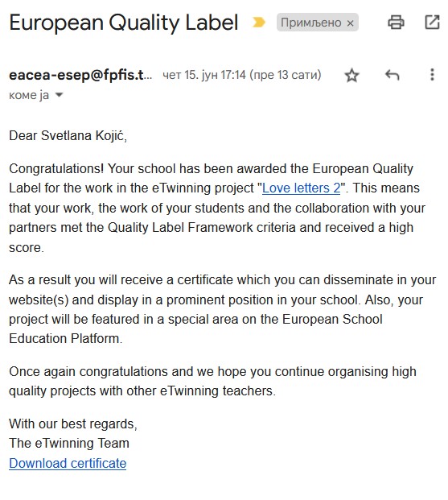Click the paragraph starting with Congratulations!
Image resolution: width=448 pixels, height=500 pixels.
[217, 208]
